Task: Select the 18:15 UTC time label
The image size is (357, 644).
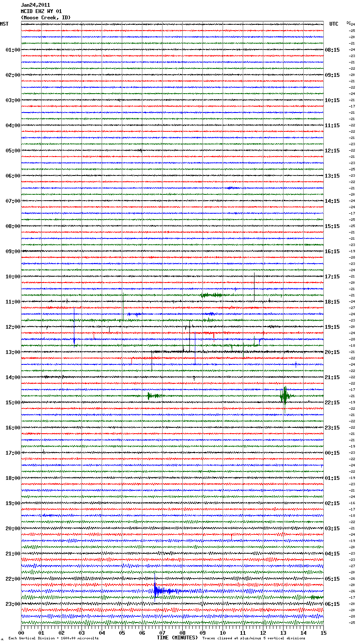Action: pos(332,302)
